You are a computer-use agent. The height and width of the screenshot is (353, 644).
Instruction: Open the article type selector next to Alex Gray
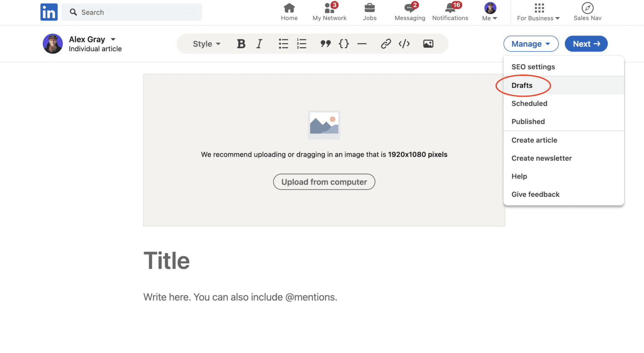point(112,39)
